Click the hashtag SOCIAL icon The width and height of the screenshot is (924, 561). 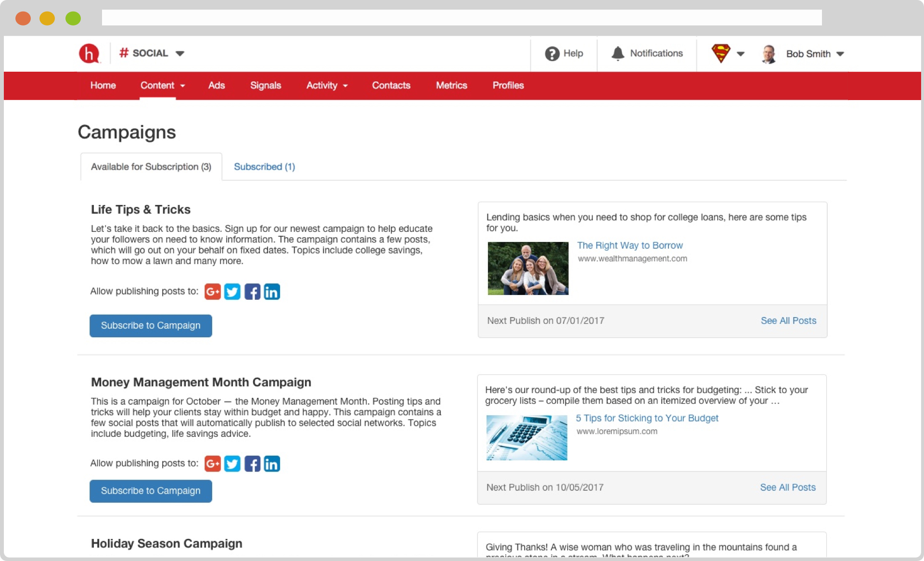click(124, 53)
